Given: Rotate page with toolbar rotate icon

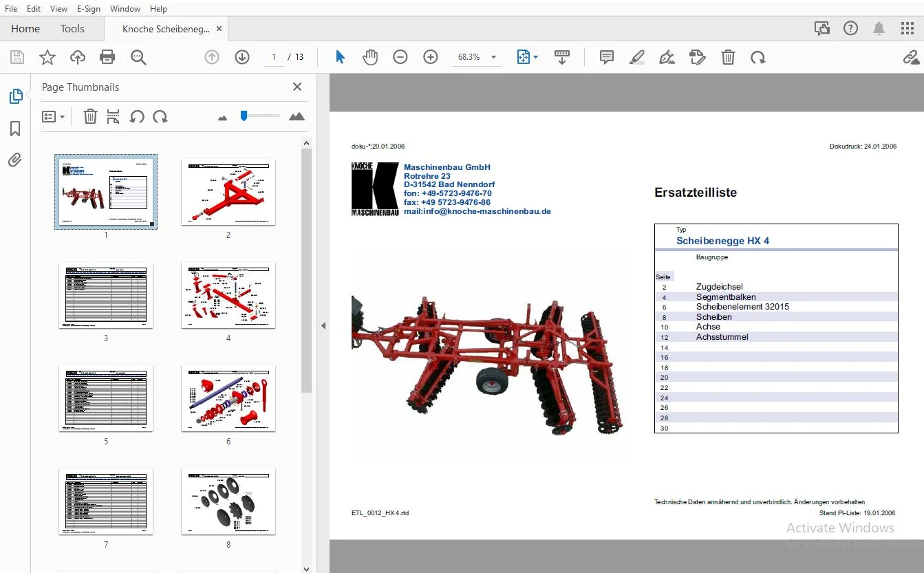Looking at the screenshot, I should click(x=758, y=57).
